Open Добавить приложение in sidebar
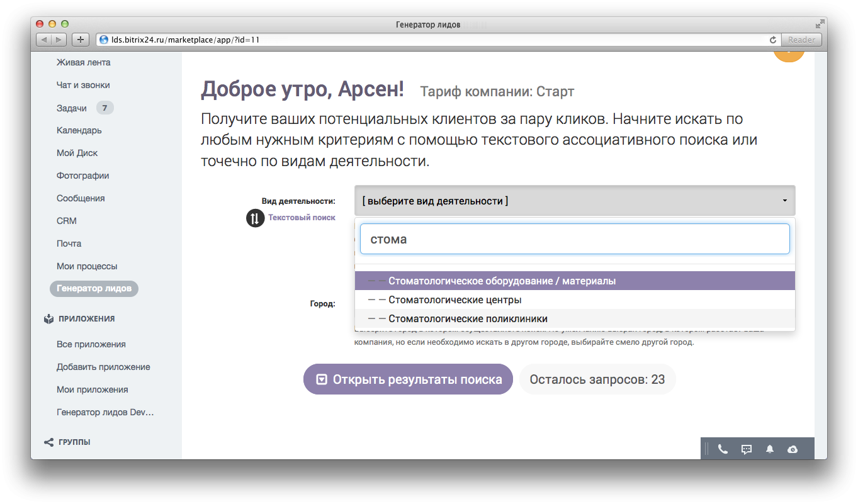 [x=103, y=367]
